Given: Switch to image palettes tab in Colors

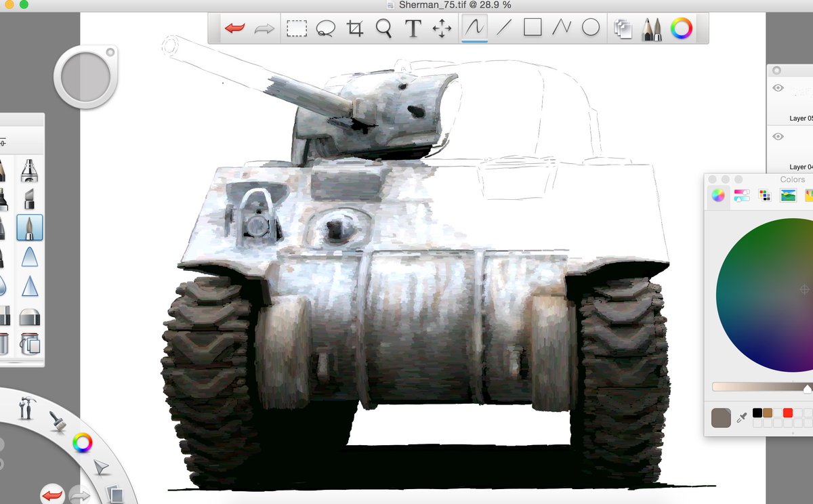Looking at the screenshot, I should 788,196.
